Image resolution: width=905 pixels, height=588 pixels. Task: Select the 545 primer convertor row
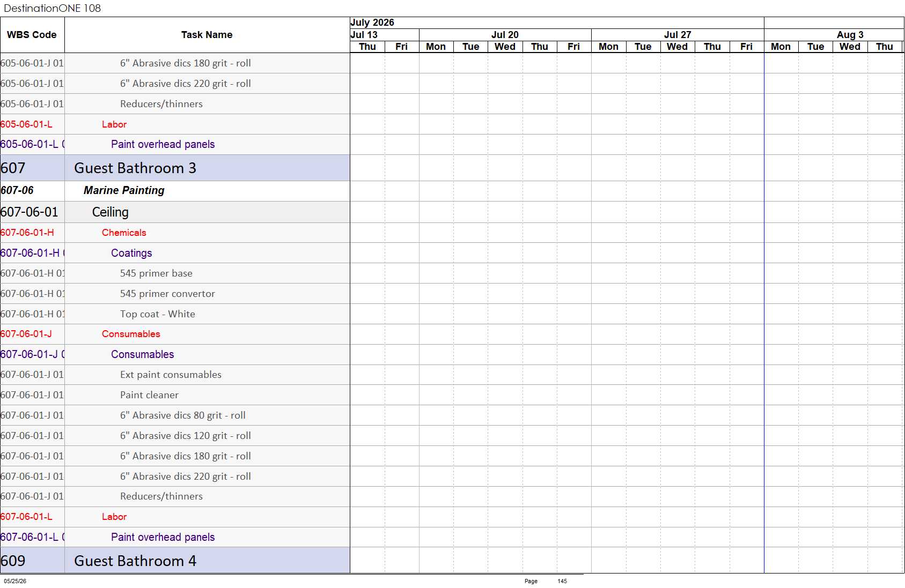(x=175, y=294)
